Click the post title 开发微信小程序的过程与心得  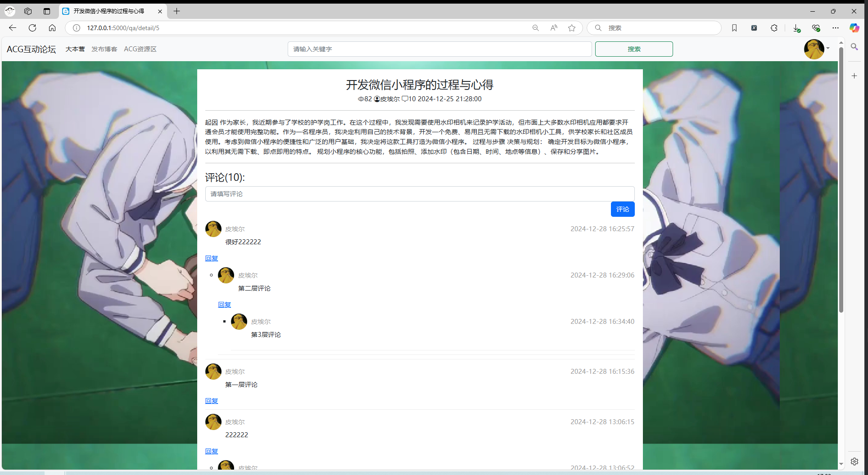(x=420, y=85)
